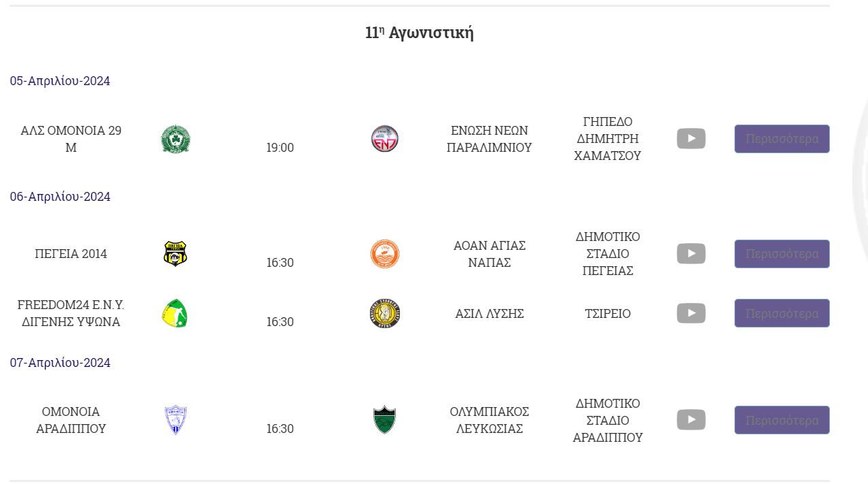Click the ΟΛΥΜΠΙΑΚΟΣ ΛΕΥΚΩΣΙΑΣ team name
Image resolution: width=868 pixels, height=484 pixels.
[489, 420]
